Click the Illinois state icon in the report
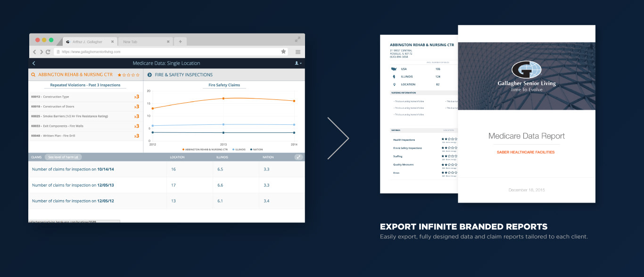644x277 pixels. 394,76
